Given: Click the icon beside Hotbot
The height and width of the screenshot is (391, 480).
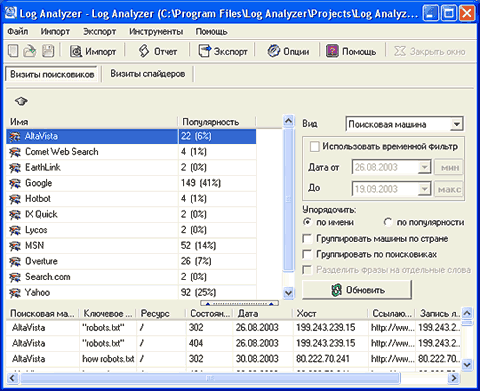Looking at the screenshot, I should pos(15,199).
